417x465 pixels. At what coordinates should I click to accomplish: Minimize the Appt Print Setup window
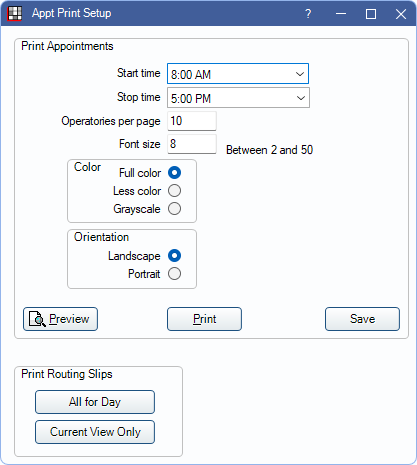click(341, 14)
